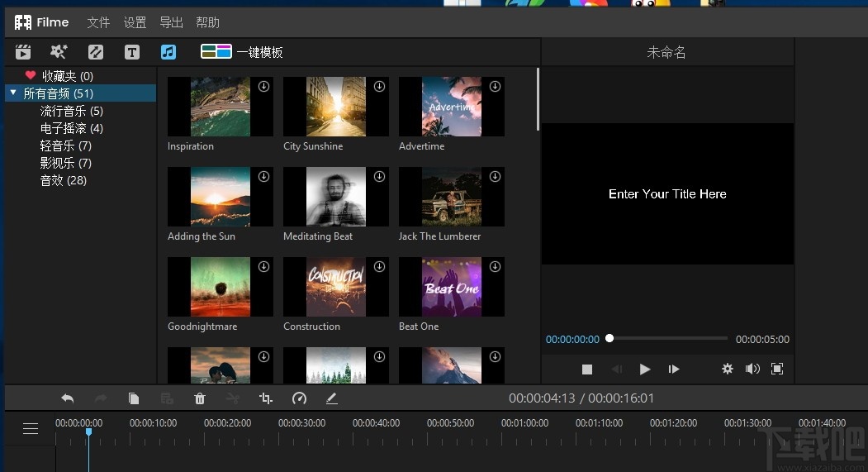Screen dimensions: 868x472
Task: Select the 流行音乐 (5) category
Action: pos(71,111)
